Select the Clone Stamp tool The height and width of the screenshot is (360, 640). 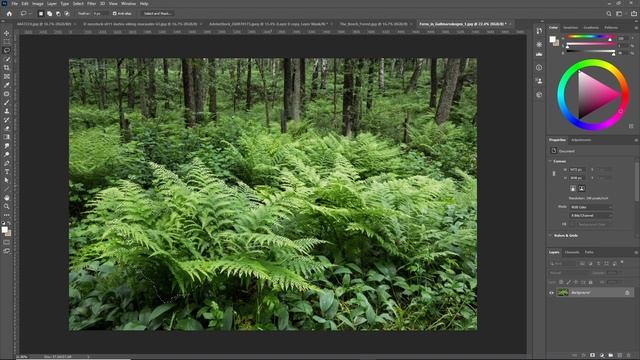[7, 111]
